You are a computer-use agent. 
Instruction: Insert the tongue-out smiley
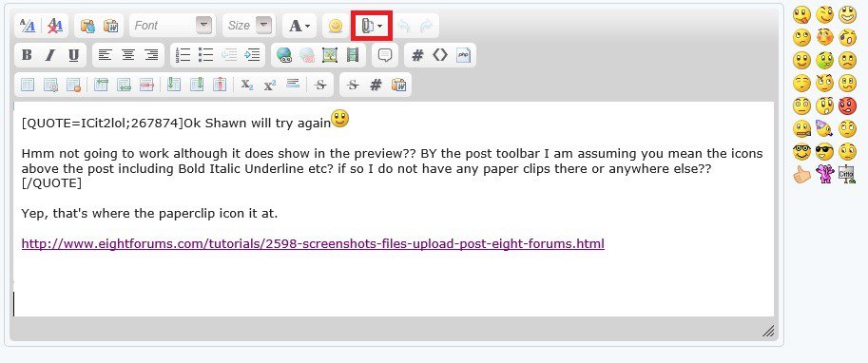tap(802, 14)
